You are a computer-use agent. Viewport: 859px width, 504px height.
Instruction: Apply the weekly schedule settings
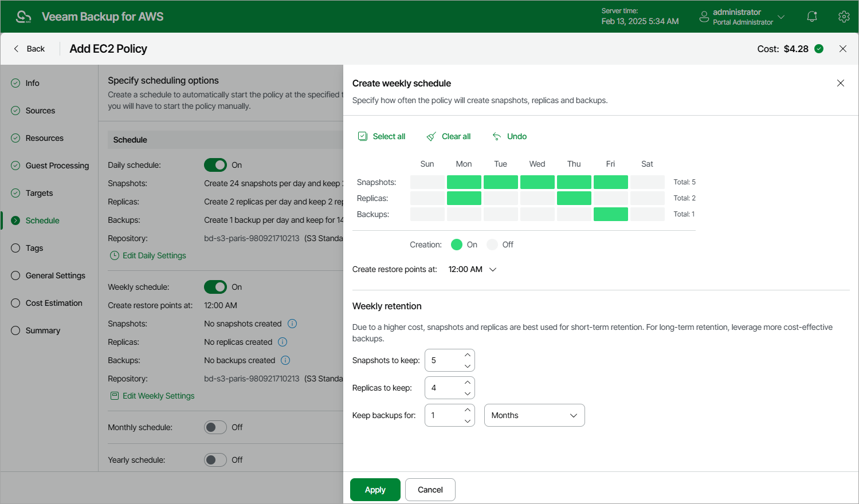[375, 490]
